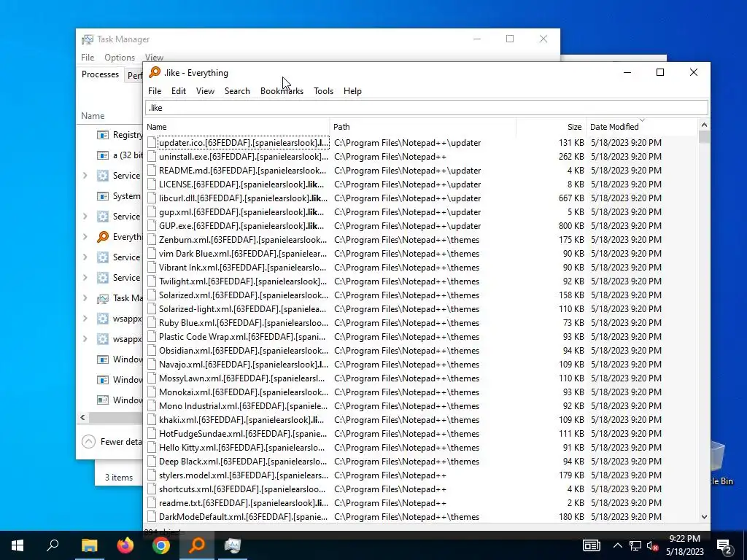747x560 pixels.
Task: Click the file icon beside readme.txt result
Action: [152, 502]
